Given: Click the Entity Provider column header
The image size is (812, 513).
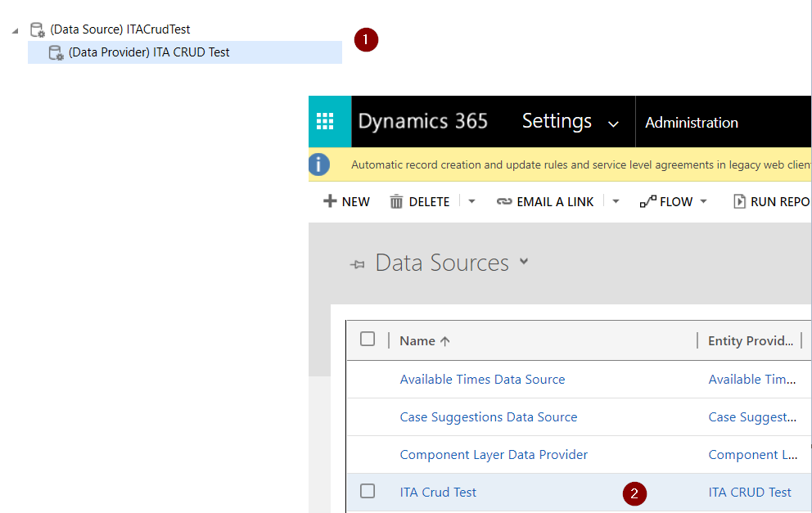Looking at the screenshot, I should coord(751,341).
